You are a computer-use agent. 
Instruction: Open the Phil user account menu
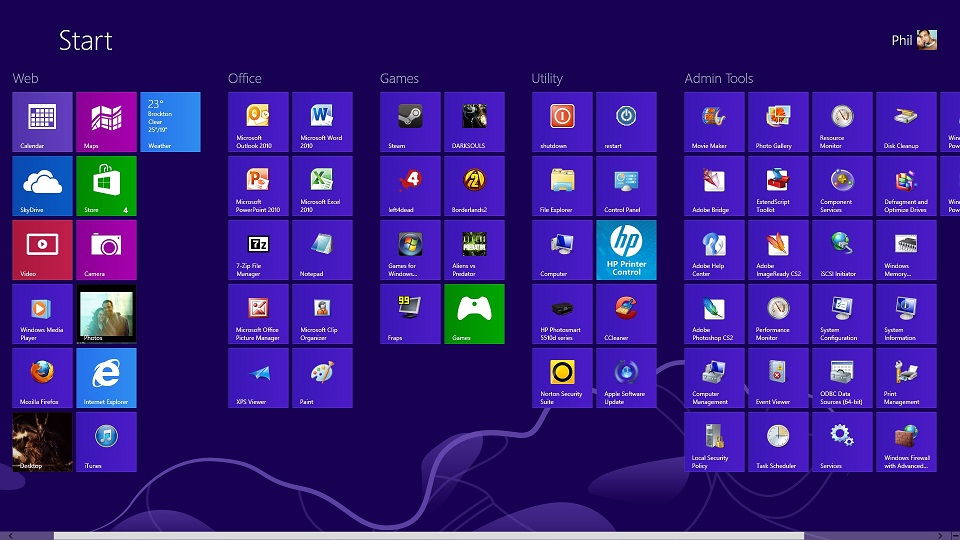[x=914, y=40]
